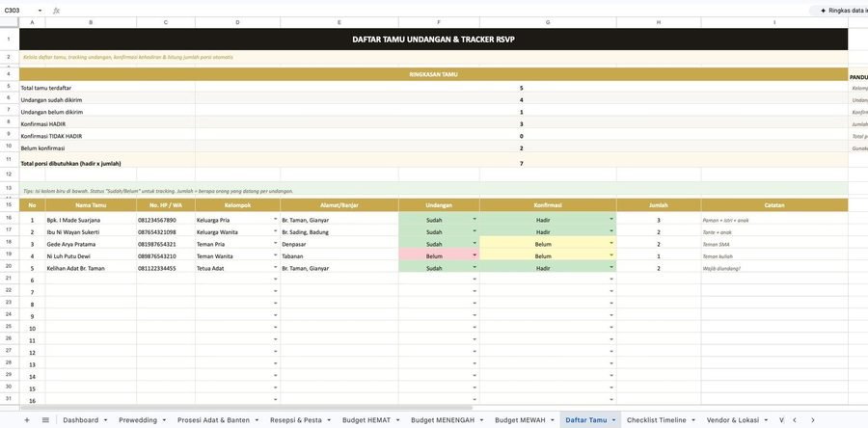
Task: Select the Keluarga Wanita cell
Action: pyautogui.click(x=237, y=231)
